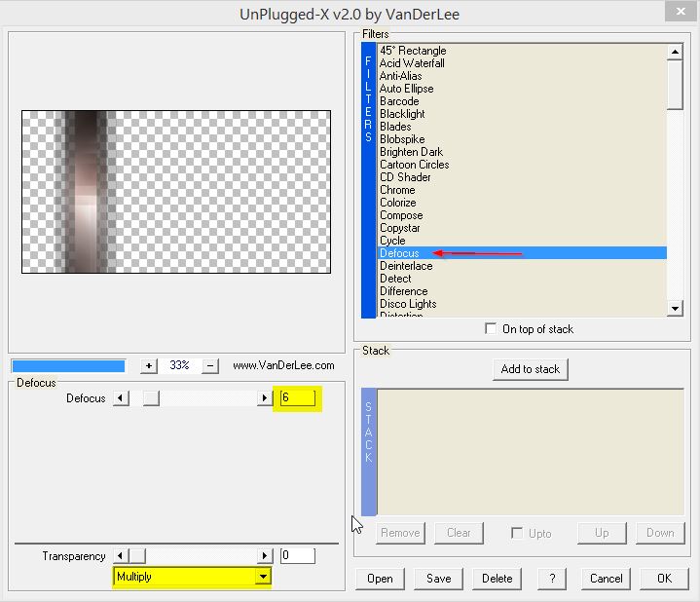The width and height of the screenshot is (700, 602).
Task: Zoom out preview with minus button
Action: (x=210, y=366)
